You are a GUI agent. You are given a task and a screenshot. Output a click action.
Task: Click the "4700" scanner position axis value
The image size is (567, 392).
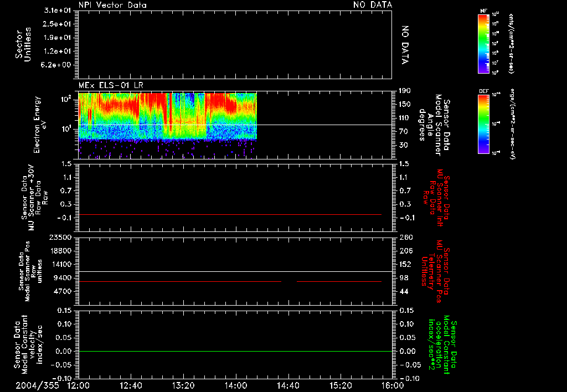click(63, 291)
